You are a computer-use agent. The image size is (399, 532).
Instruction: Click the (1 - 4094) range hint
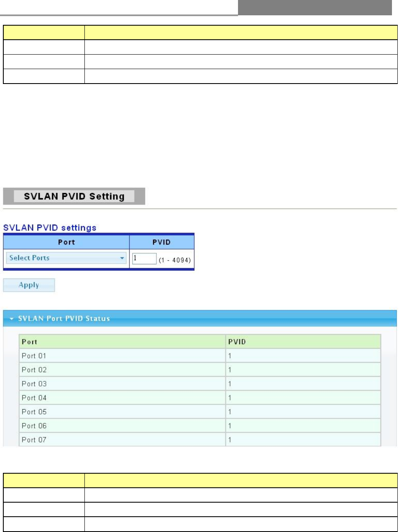(x=175, y=260)
